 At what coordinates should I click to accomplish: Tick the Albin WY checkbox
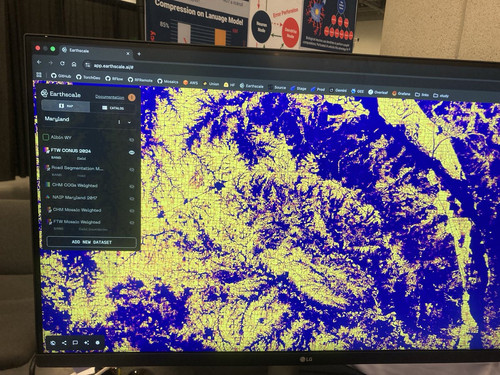pos(46,137)
